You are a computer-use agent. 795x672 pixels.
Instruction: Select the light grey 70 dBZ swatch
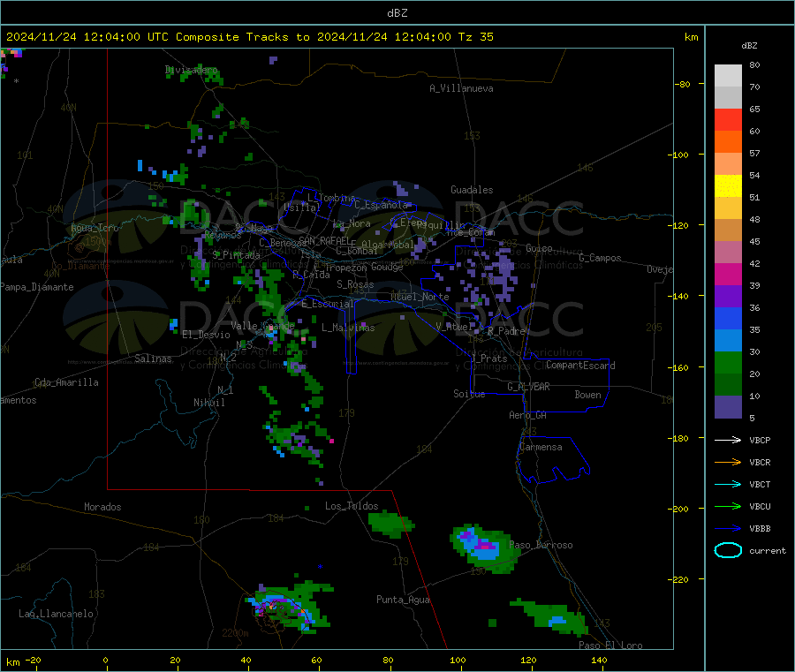[x=728, y=76]
